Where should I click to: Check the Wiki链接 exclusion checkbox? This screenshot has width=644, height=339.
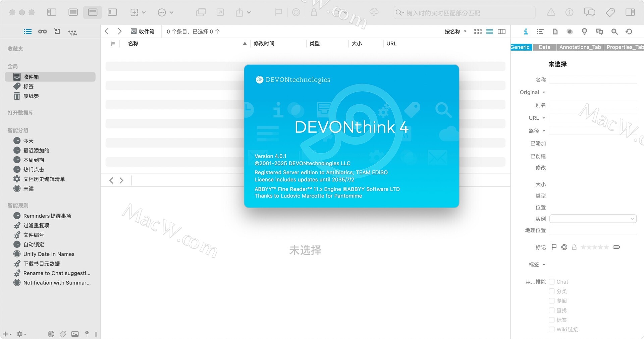[552, 330]
